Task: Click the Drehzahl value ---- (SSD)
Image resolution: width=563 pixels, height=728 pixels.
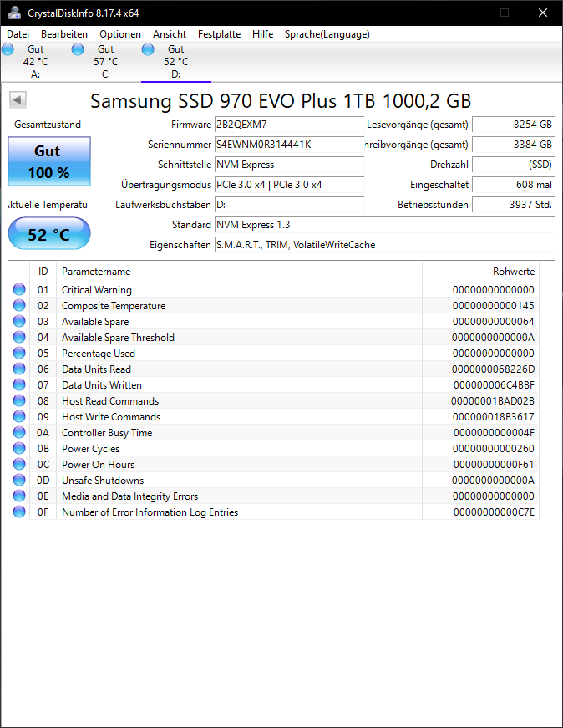Action: coord(514,165)
